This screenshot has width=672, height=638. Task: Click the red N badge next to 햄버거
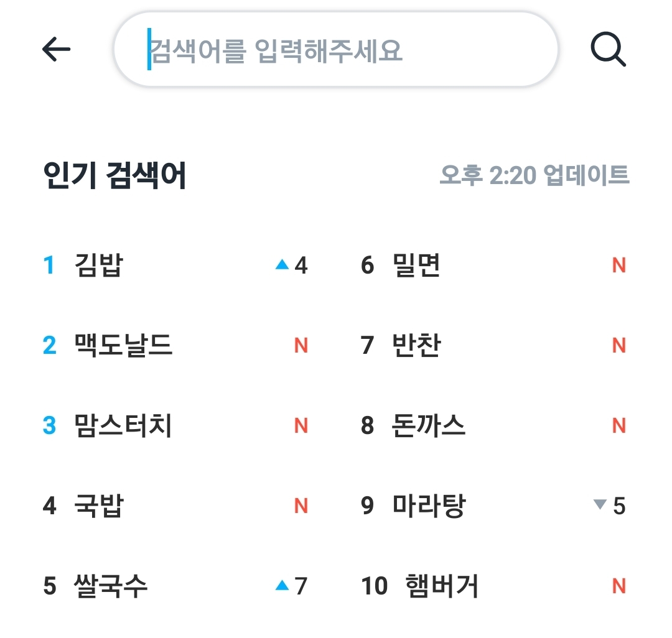(619, 586)
